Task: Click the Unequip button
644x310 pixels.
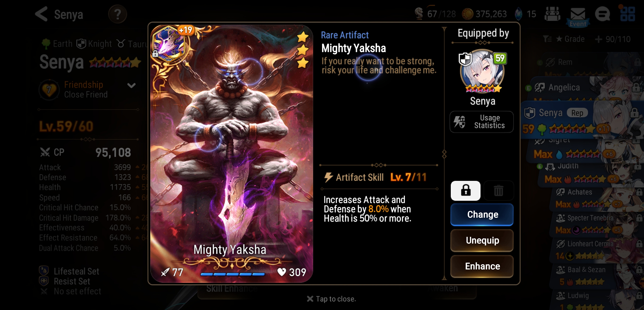Action: click(x=482, y=240)
